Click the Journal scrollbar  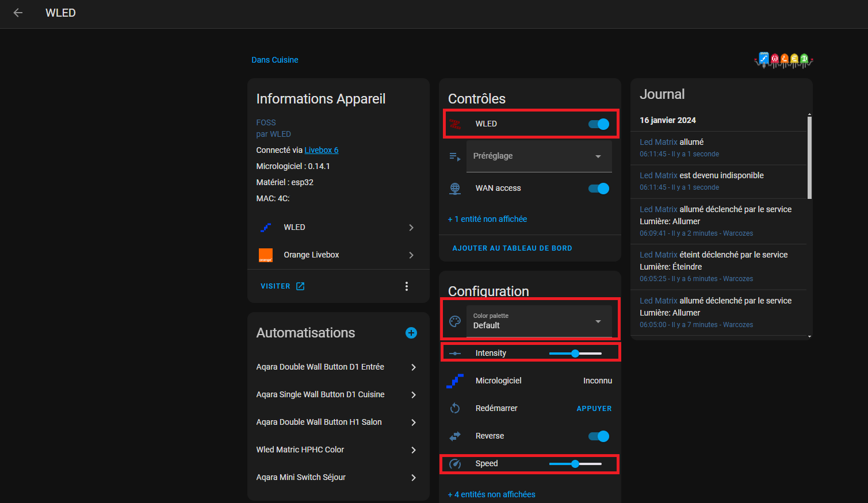click(809, 158)
